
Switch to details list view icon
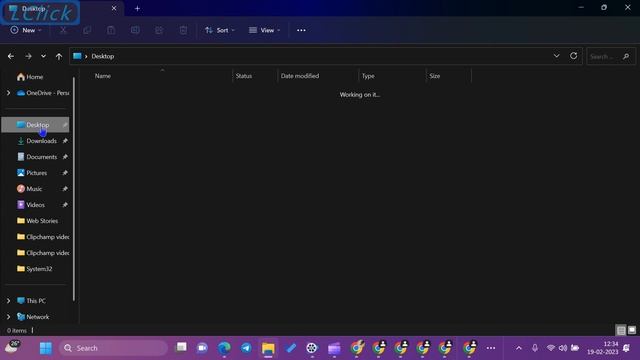(621, 330)
